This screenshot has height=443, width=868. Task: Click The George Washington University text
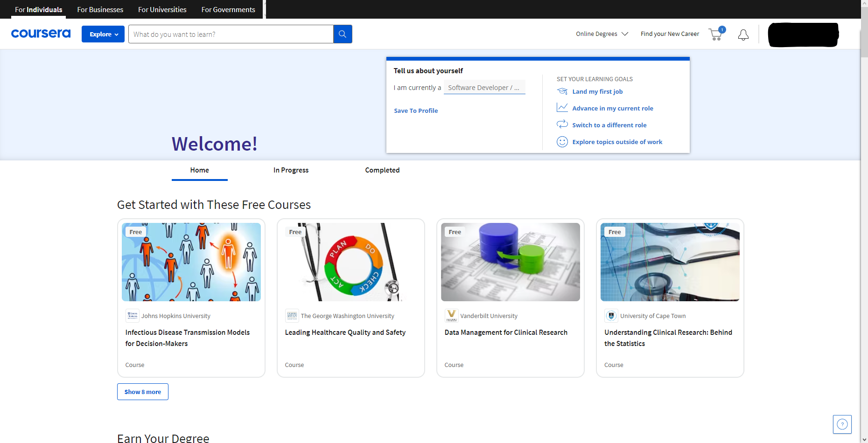348,316
